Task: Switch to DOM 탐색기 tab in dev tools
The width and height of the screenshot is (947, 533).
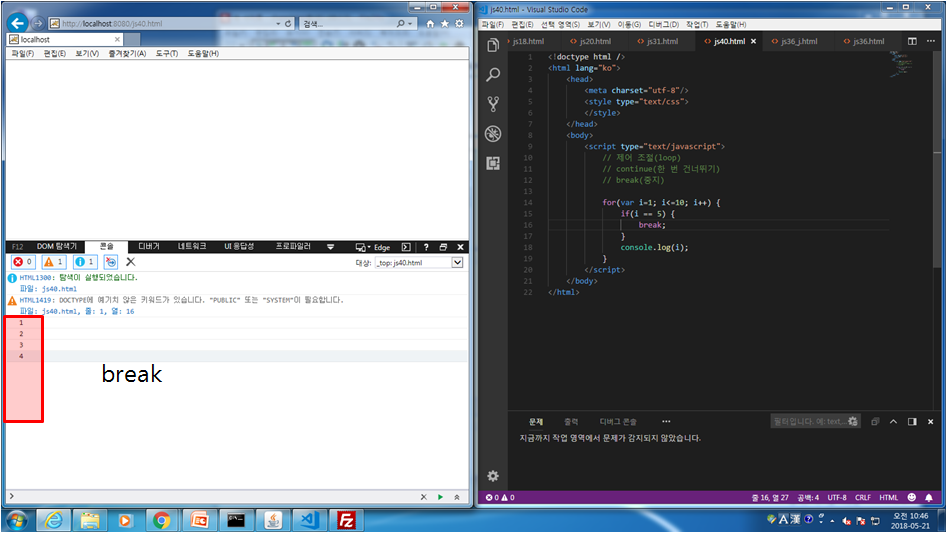Action: [57, 246]
